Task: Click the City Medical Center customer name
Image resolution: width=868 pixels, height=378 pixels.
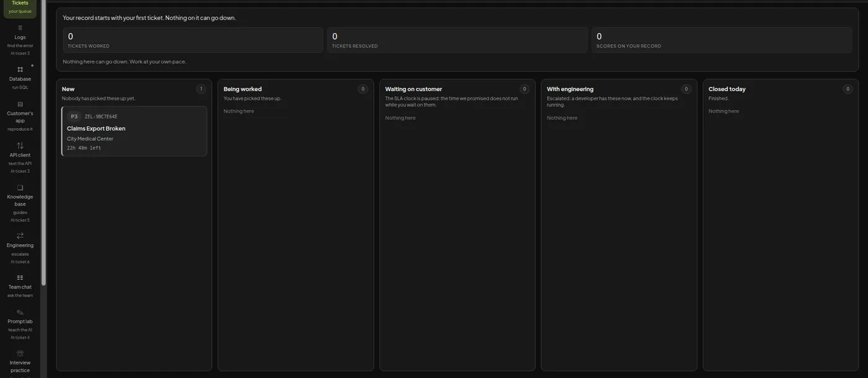Action: 90,139
